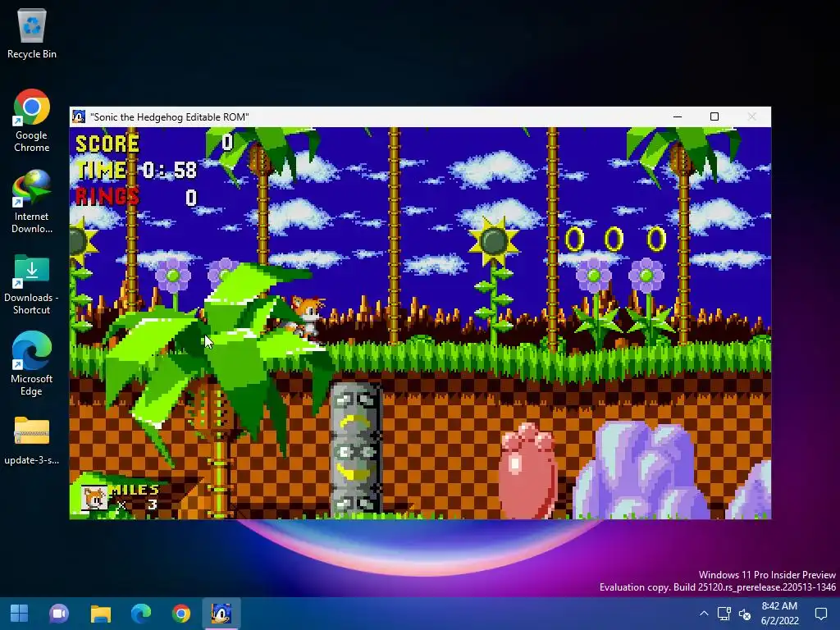Open File Explorer from the taskbar
This screenshot has height=630, width=840.
[100, 614]
